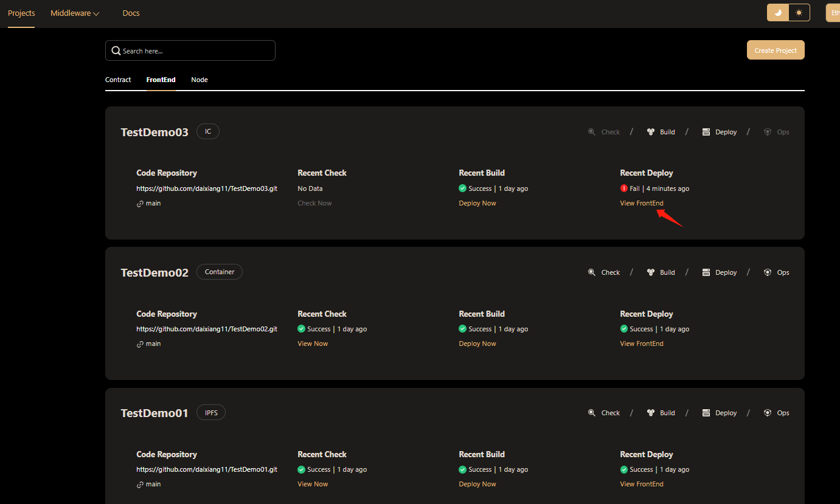840x504 pixels.
Task: Open View FrontEnd for TestDemo02
Action: click(642, 343)
